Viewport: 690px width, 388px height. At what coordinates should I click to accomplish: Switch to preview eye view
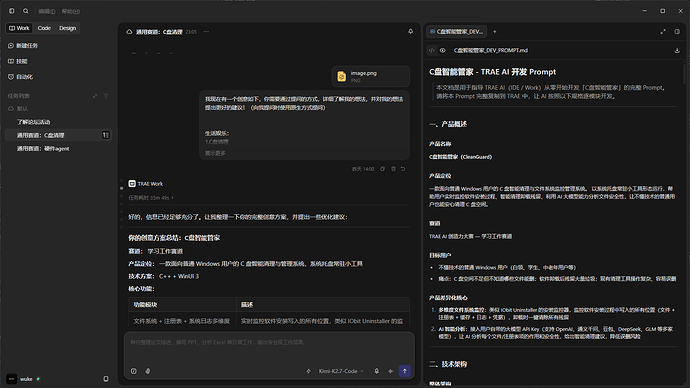pos(443,51)
